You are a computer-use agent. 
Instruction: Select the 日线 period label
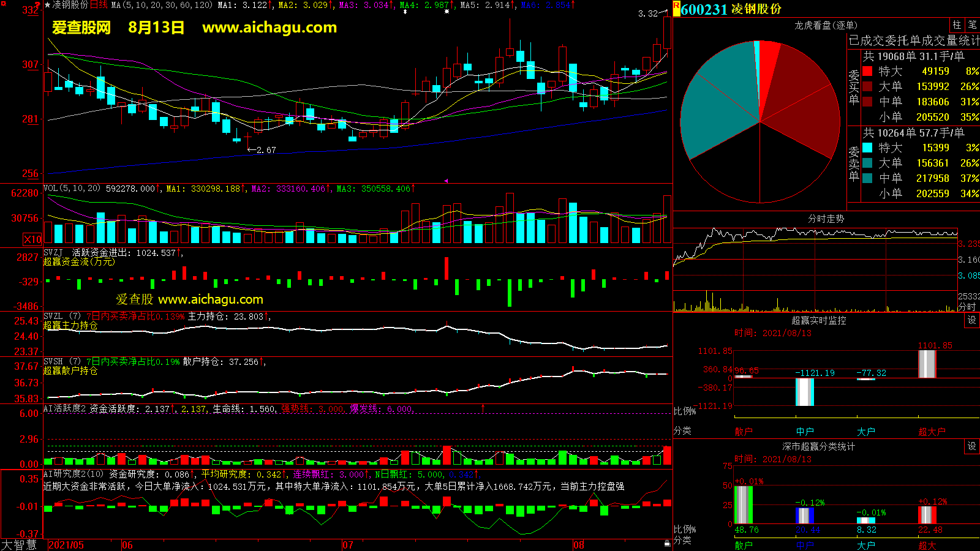99,5
